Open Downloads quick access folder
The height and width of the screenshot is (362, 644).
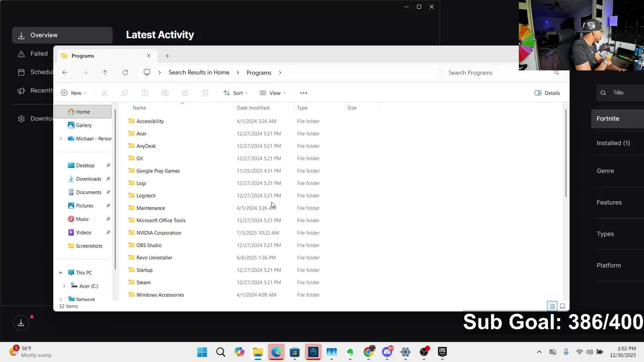pyautogui.click(x=89, y=179)
